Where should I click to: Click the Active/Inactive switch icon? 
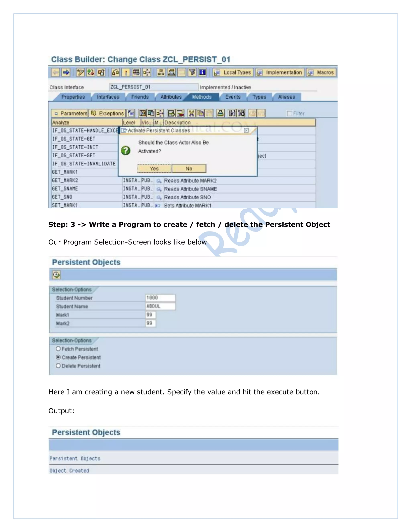(91, 72)
